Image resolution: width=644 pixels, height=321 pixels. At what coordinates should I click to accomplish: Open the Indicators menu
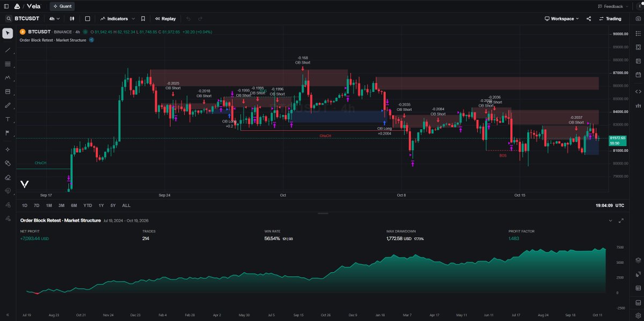point(114,18)
